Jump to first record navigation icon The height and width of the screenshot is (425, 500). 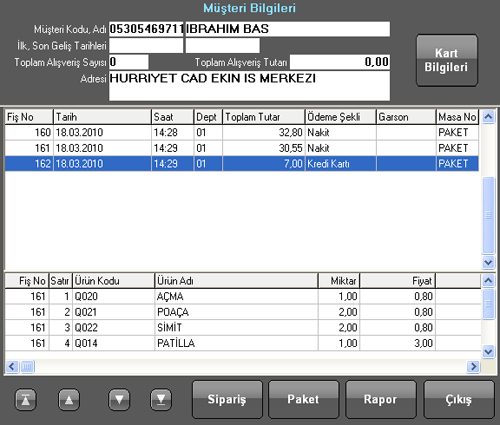click(x=26, y=399)
